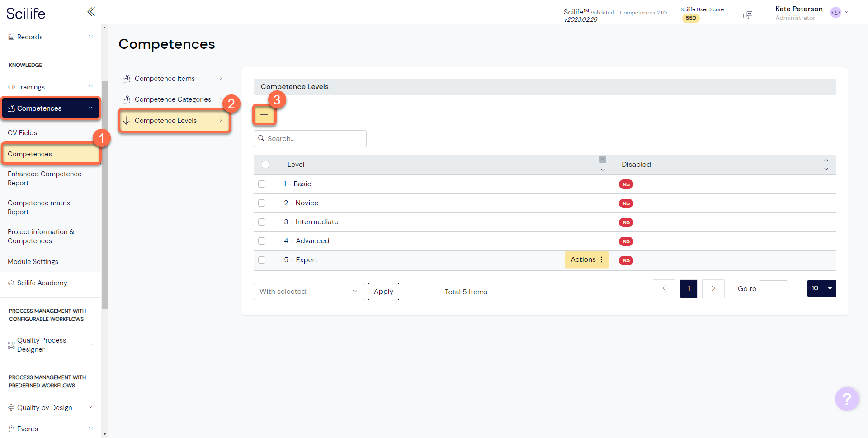Go to next page arrow
This screenshot has width=868, height=438.
coord(713,288)
